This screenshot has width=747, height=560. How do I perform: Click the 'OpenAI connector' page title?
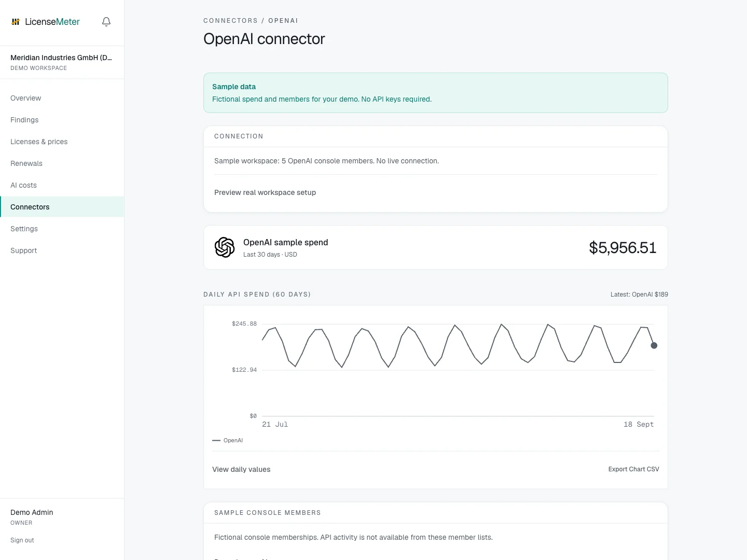(x=264, y=39)
